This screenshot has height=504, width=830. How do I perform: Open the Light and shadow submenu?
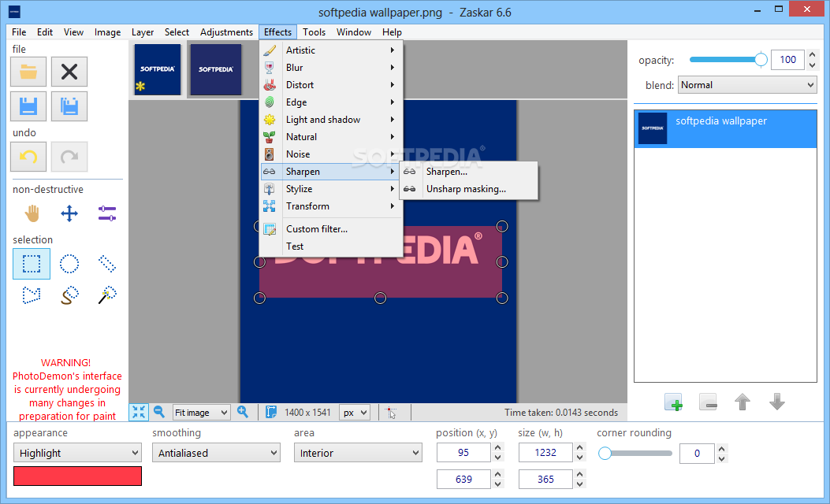pos(331,120)
